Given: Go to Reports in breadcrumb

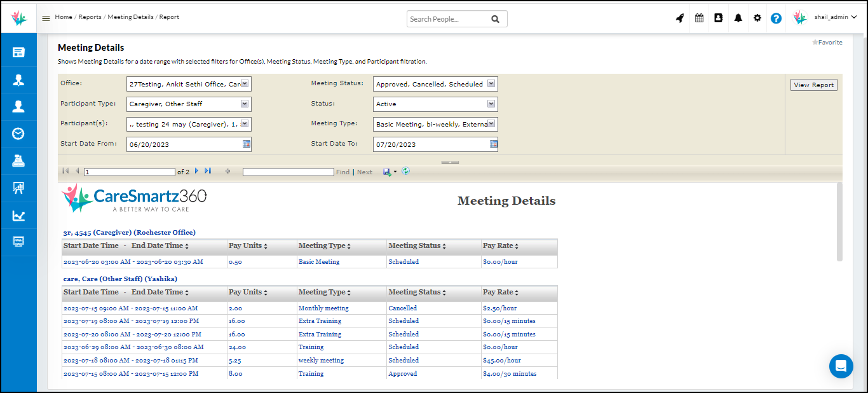Looking at the screenshot, I should 90,17.
